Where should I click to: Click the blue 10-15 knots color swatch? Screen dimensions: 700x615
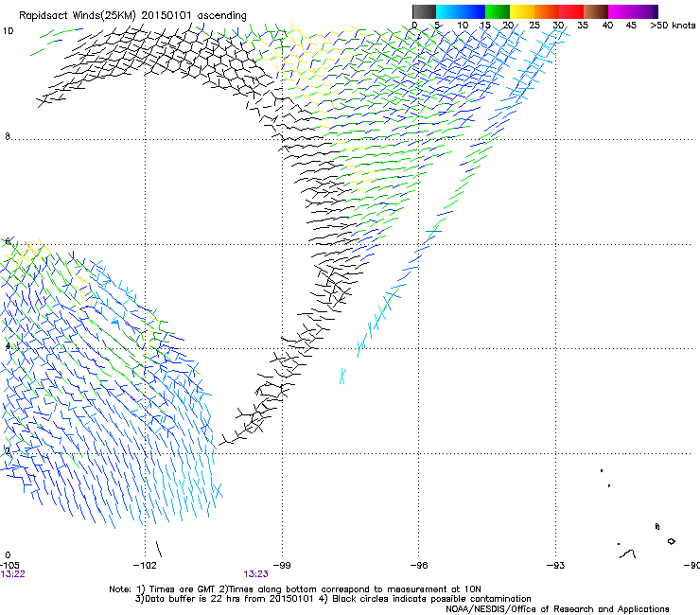tap(473, 11)
